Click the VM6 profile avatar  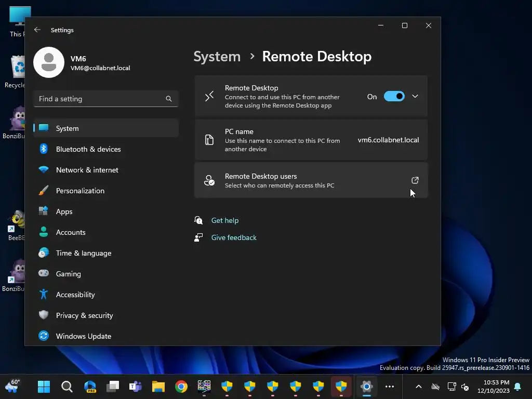tap(49, 62)
